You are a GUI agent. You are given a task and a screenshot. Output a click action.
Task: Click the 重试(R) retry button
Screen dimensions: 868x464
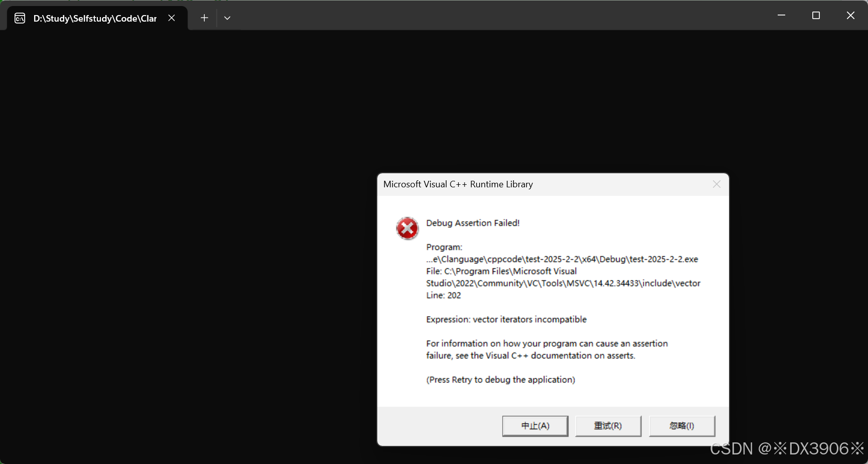pos(608,426)
